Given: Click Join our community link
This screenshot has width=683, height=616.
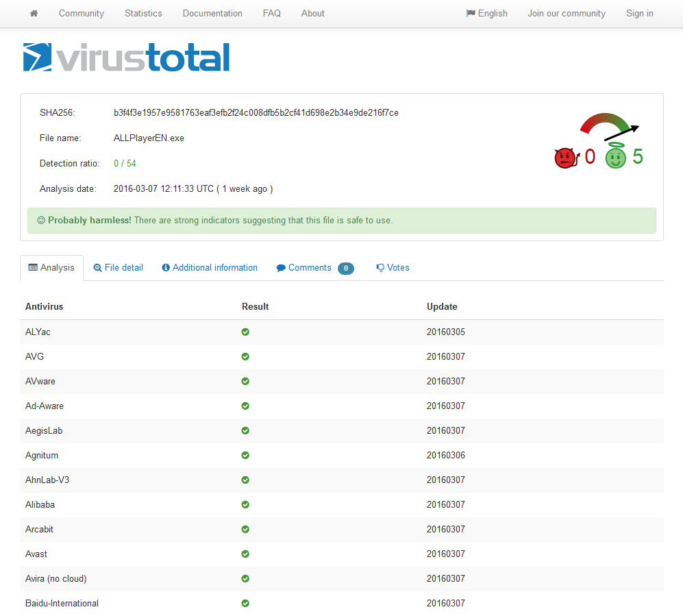Looking at the screenshot, I should tap(567, 14).
